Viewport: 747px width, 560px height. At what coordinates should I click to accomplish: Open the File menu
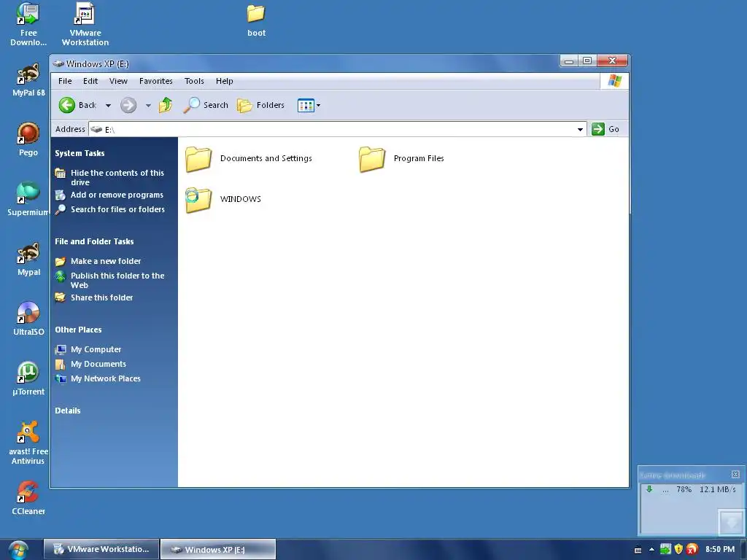point(65,81)
